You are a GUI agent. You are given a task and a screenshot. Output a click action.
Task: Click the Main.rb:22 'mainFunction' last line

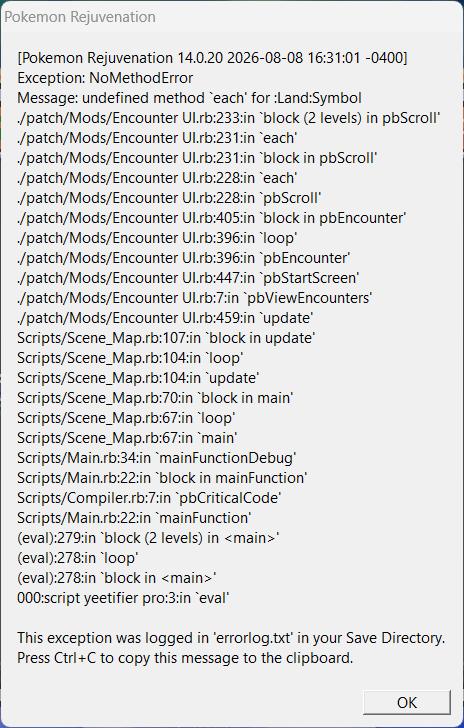pyautogui.click(x=134, y=517)
